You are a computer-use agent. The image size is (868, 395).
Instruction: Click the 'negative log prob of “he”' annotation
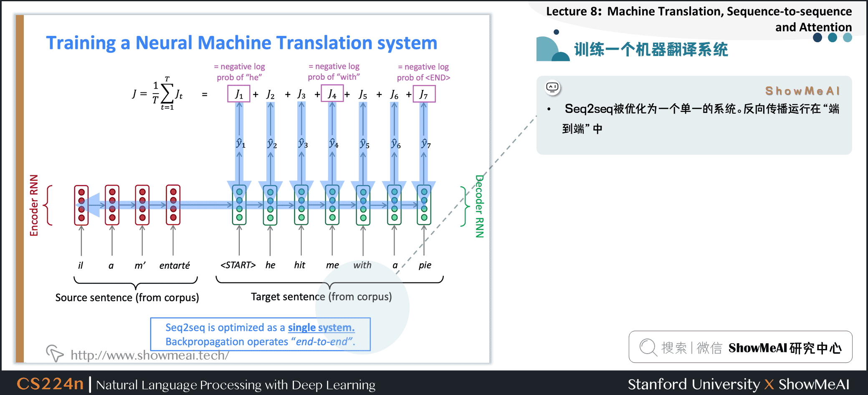tap(239, 72)
